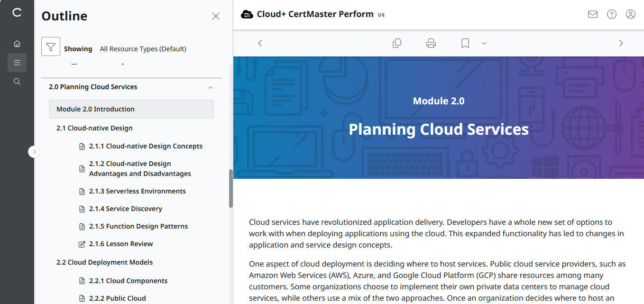Collapse the 2.0 Planning Cloud Services section
Image resolution: width=644 pixels, height=304 pixels.
tap(211, 88)
